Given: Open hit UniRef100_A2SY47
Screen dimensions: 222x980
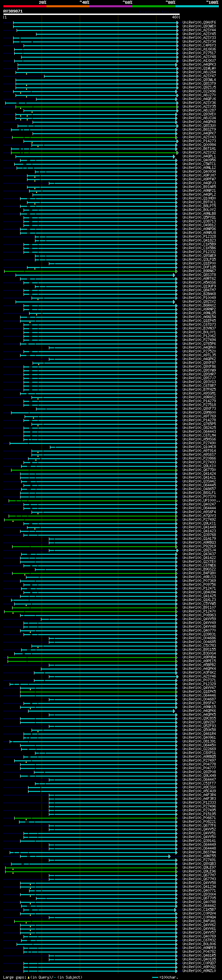Looking at the screenshot, I should click(199, 76).
